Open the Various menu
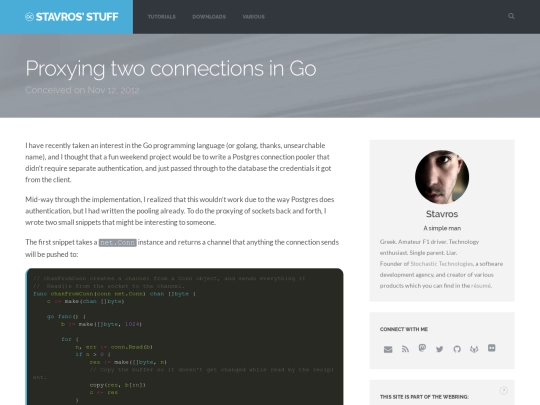 coord(253,17)
